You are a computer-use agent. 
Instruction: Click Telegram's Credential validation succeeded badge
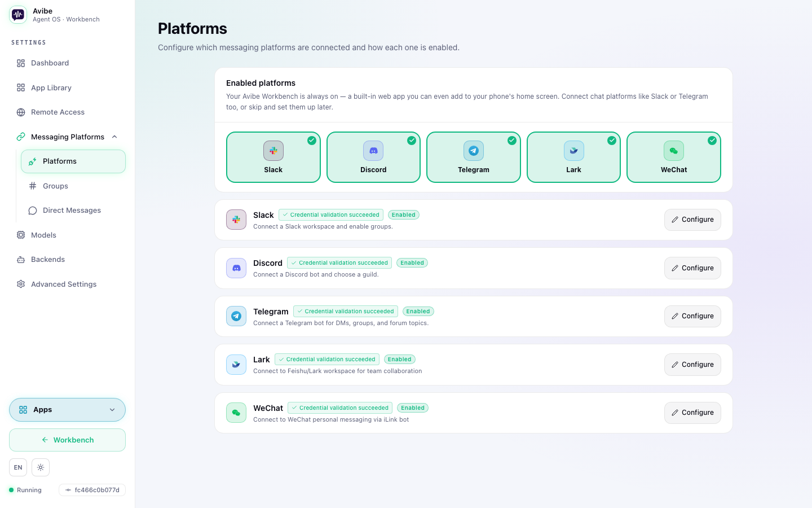[x=346, y=312]
